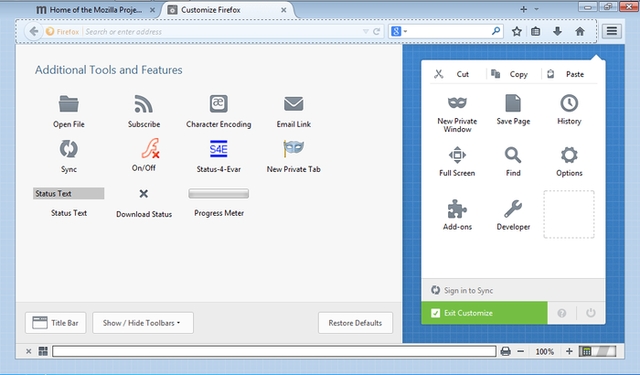Image resolution: width=640 pixels, height=375 pixels.
Task: Toggle the Full Screen icon
Action: pos(457,155)
